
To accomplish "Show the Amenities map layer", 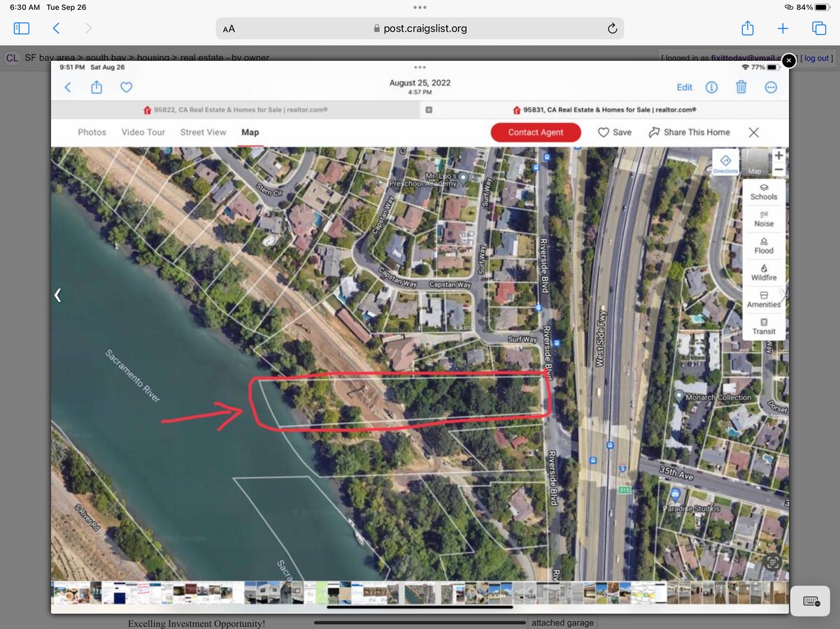I will [763, 299].
